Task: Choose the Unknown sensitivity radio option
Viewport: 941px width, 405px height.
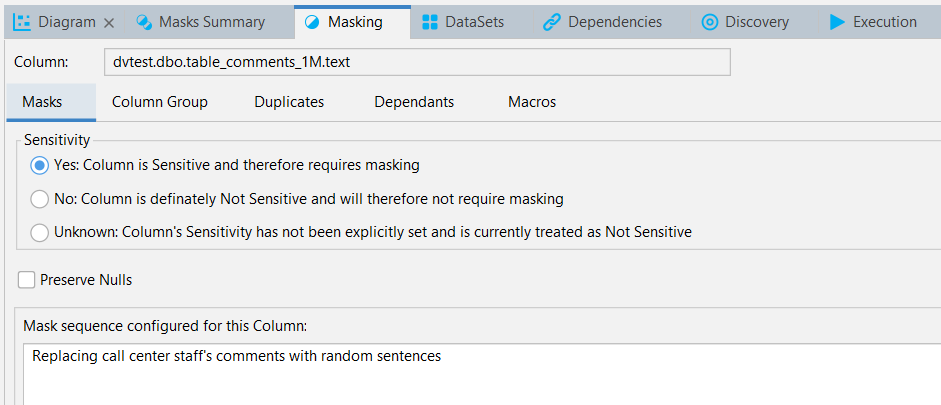Action: (x=40, y=232)
